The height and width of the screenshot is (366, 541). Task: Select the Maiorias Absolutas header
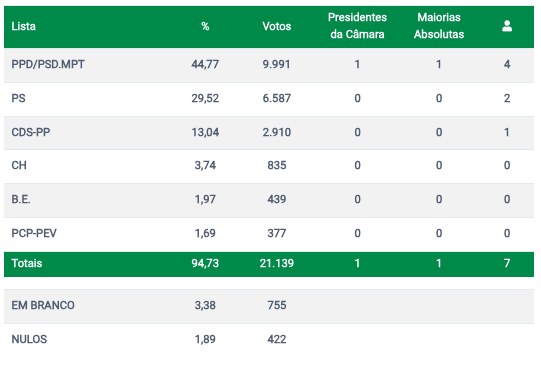tap(439, 26)
